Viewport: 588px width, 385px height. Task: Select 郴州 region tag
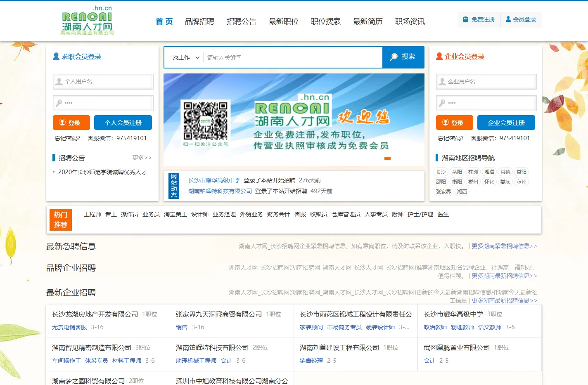point(473,182)
